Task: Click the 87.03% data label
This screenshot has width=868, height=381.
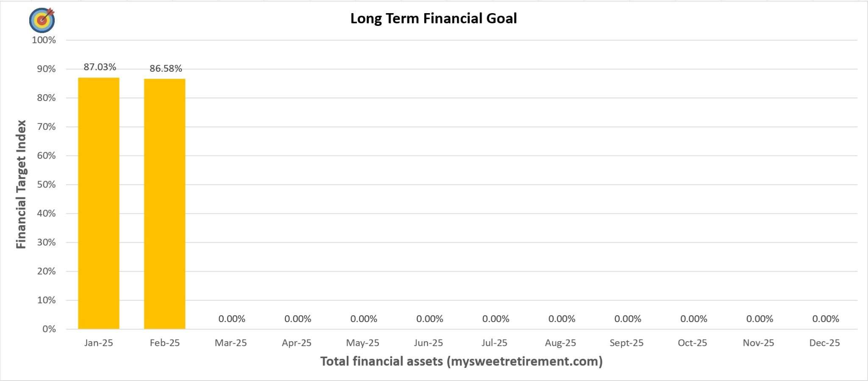Action: pos(100,67)
